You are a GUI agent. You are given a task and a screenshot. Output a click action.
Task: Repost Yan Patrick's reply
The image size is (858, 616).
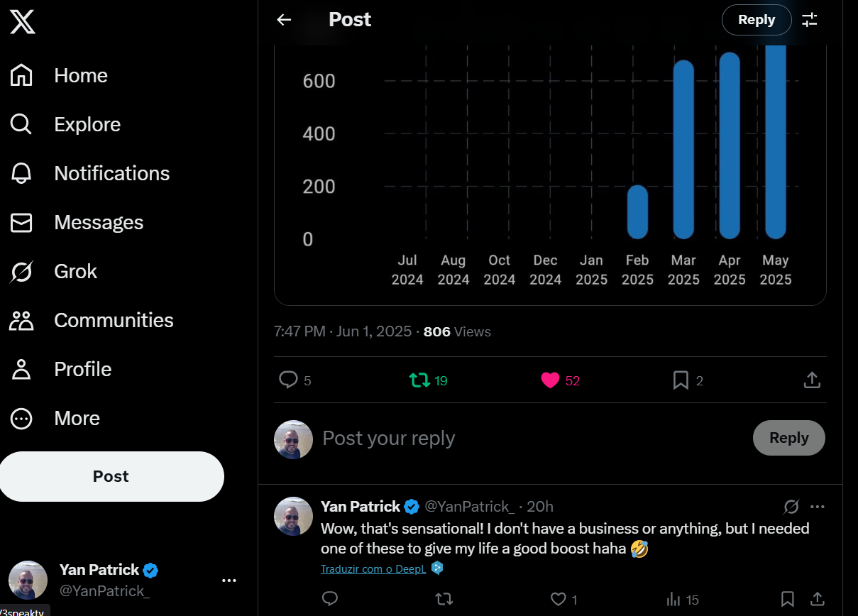coord(444,600)
